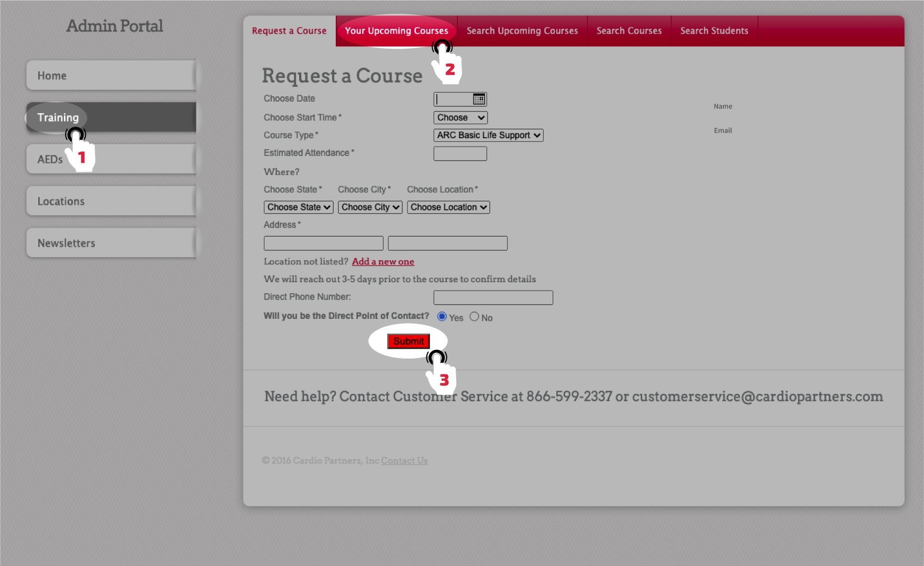Open the Contact Us footer link

coord(404,461)
